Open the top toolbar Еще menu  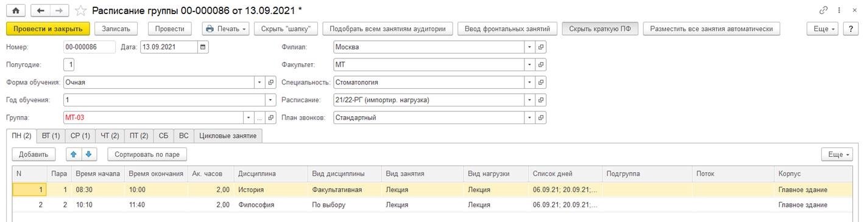(822, 29)
